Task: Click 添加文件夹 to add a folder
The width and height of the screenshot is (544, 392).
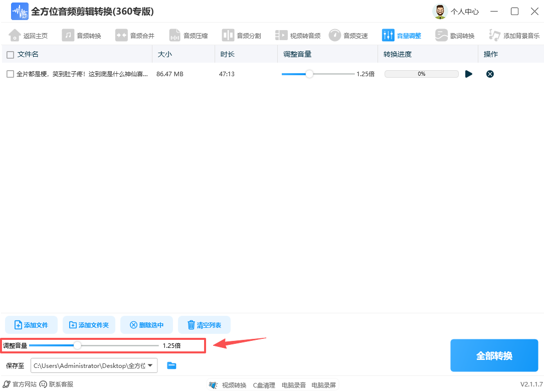Action: (x=89, y=325)
